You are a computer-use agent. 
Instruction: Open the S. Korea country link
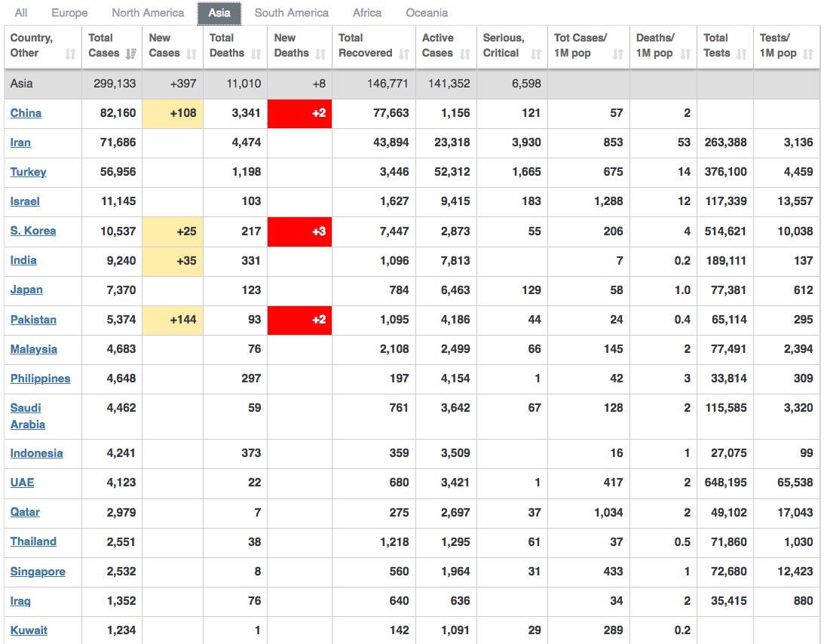[x=33, y=231]
